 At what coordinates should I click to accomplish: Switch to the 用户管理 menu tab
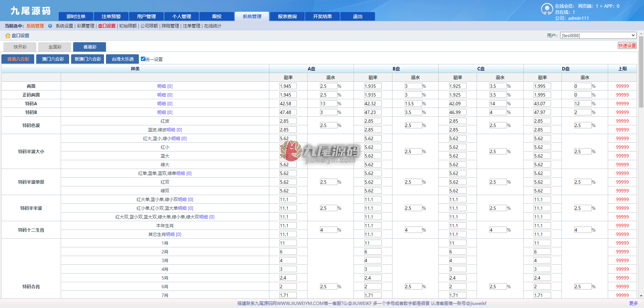pos(146,16)
